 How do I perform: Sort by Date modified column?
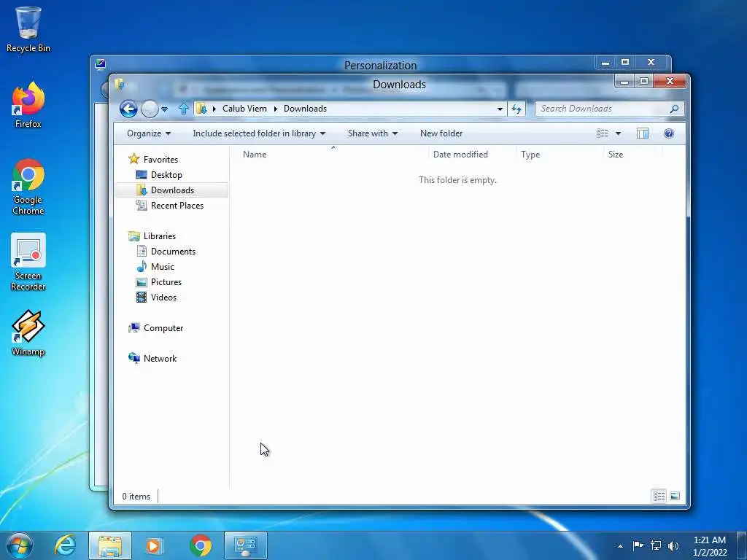[460, 155]
